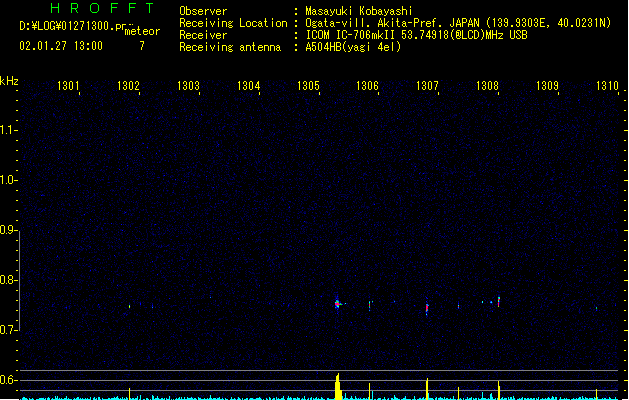Click the kHz axis unit label
This screenshot has height=400, width=629.
pyautogui.click(x=9, y=81)
